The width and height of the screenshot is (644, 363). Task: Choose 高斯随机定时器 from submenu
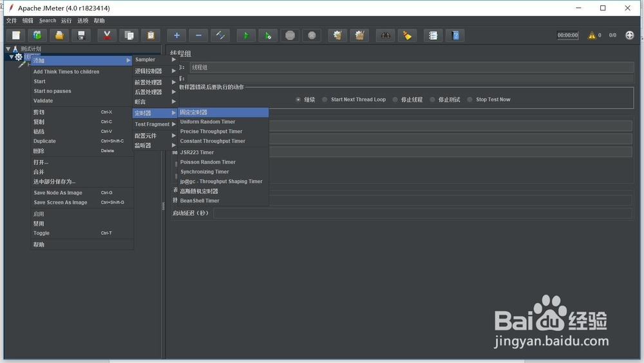(223, 191)
